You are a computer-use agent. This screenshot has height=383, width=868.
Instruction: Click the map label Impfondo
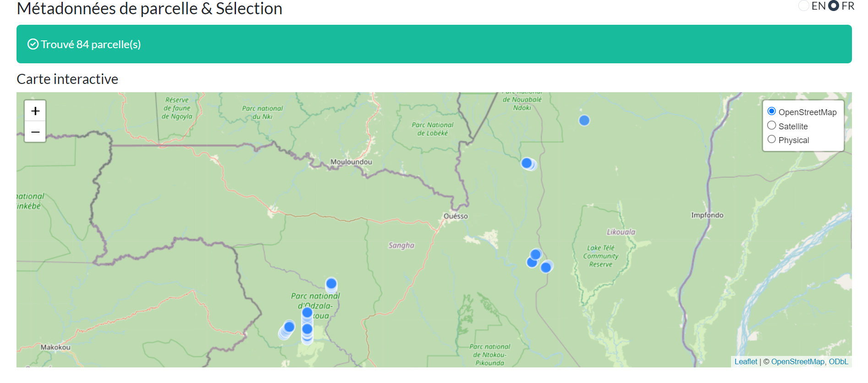pos(707,215)
